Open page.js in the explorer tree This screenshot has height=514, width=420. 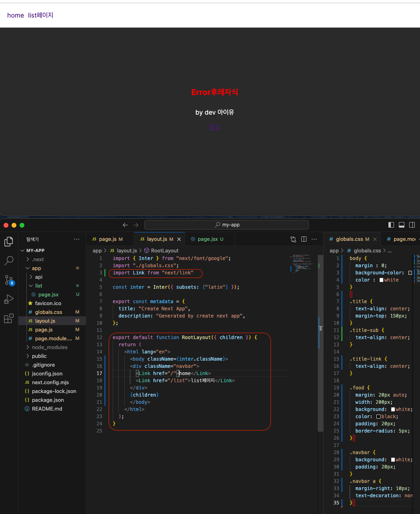(52, 329)
